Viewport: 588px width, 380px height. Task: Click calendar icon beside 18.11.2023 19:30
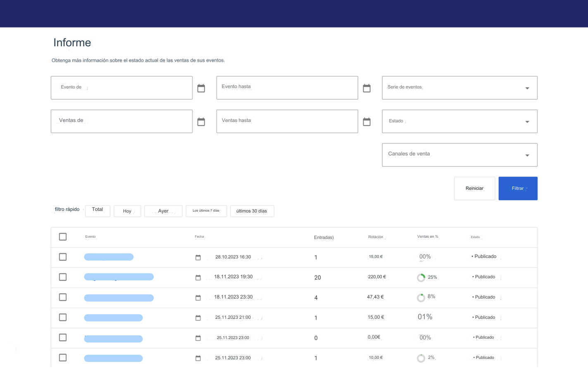[198, 277]
